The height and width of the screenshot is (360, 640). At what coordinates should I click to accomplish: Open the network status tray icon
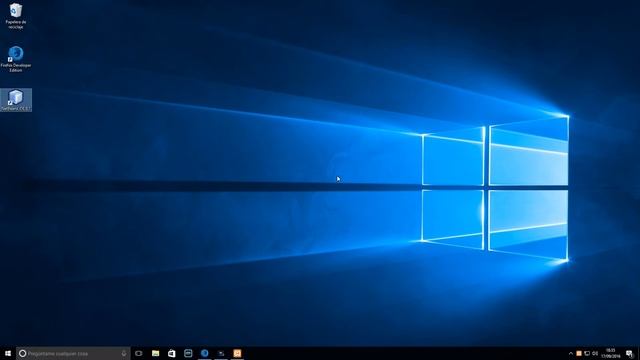tap(587, 353)
